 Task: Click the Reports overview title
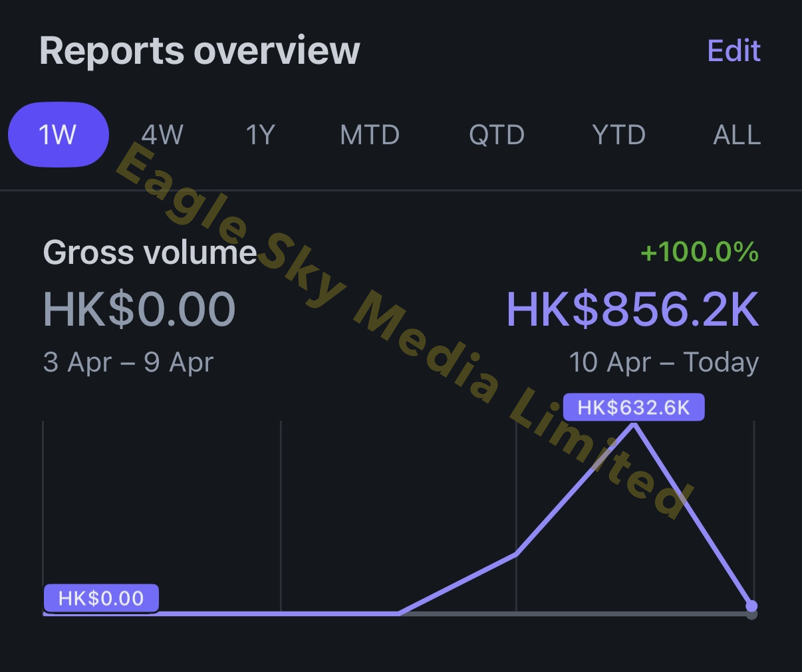point(200,51)
